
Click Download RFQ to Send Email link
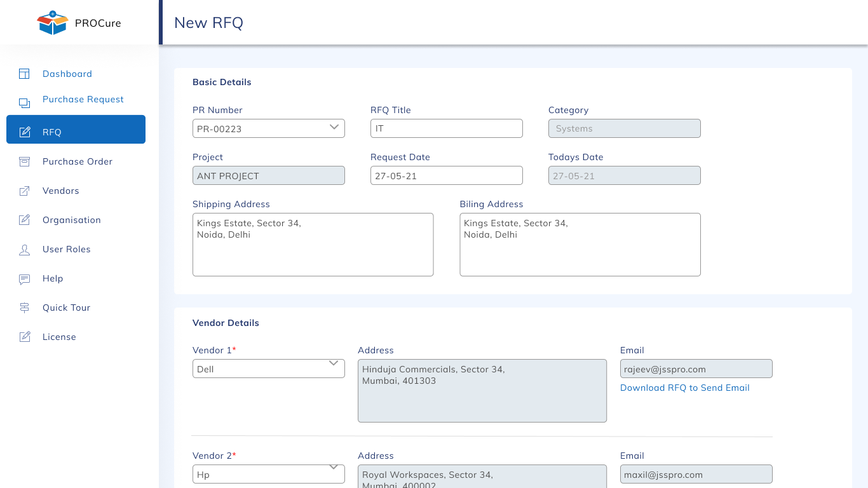[x=684, y=388]
